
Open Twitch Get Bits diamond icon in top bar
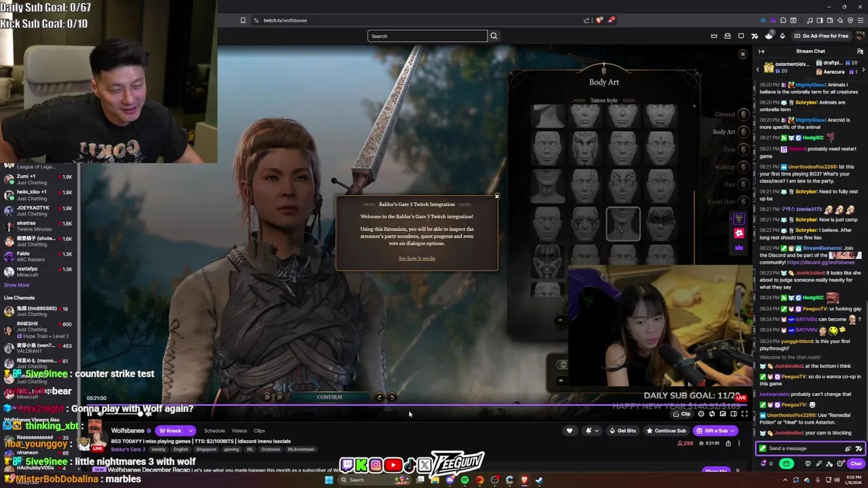782,36
